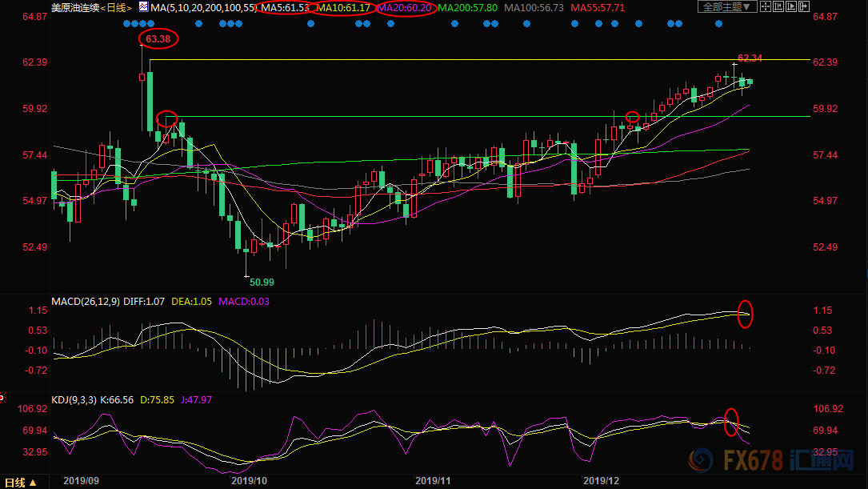Click the 50.99 low price label
Screen dimensions: 868x489
point(261,283)
